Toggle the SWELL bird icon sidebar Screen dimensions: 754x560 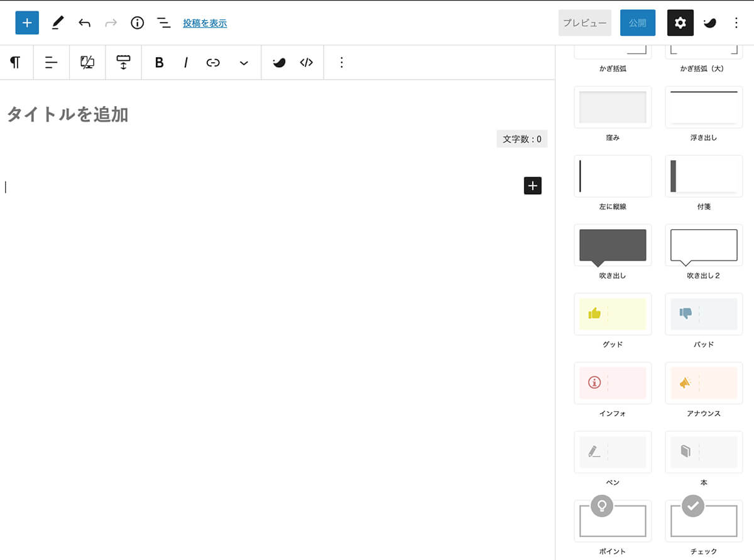click(709, 23)
